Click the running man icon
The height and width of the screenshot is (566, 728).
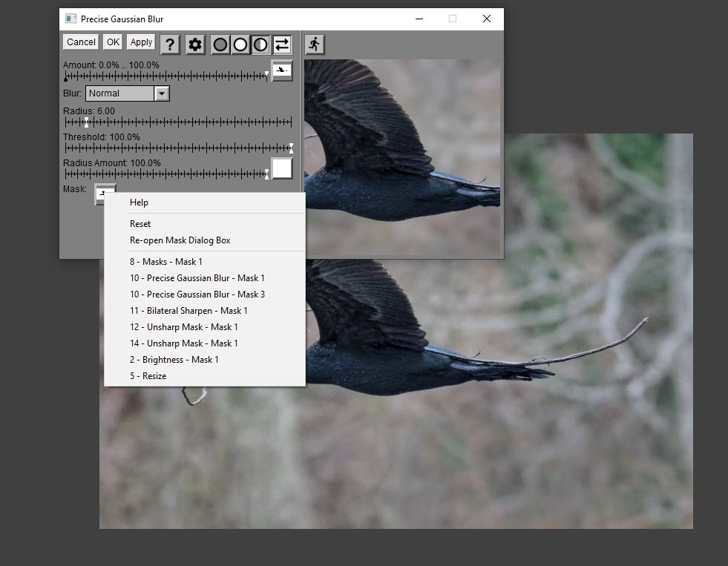315,45
